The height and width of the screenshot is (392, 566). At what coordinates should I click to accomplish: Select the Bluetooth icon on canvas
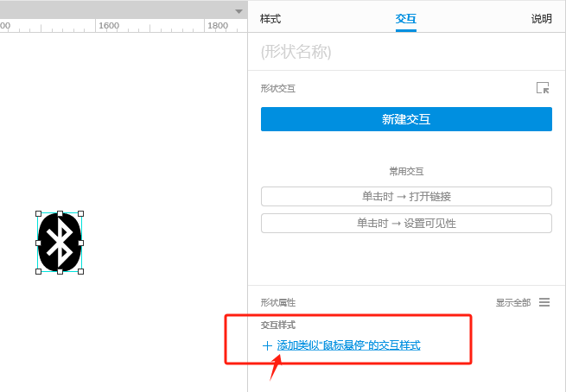60,243
